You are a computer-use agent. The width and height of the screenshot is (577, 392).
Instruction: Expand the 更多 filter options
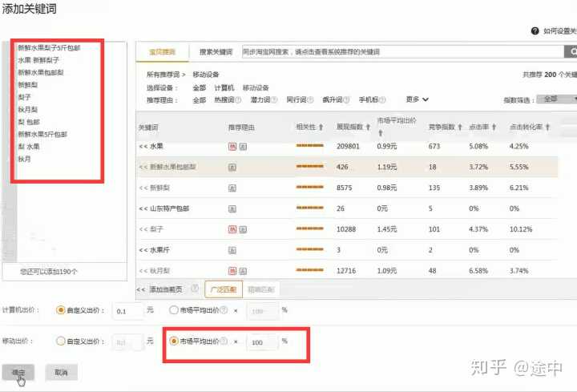(417, 99)
